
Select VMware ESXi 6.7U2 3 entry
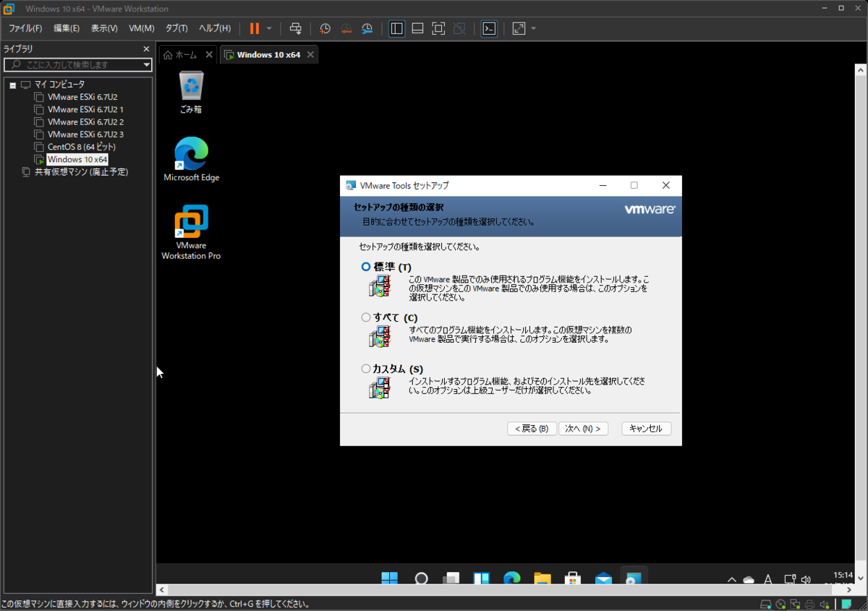pos(85,134)
